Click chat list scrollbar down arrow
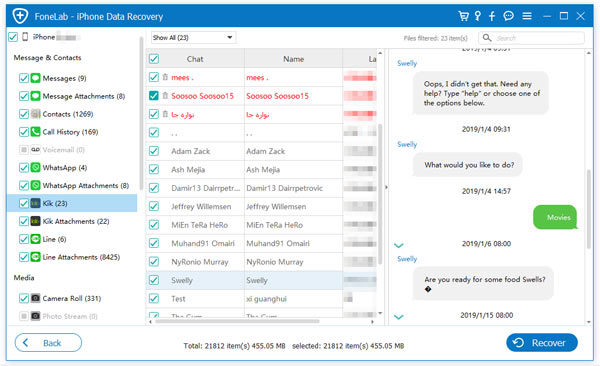This screenshot has height=366, width=600. coord(380,313)
